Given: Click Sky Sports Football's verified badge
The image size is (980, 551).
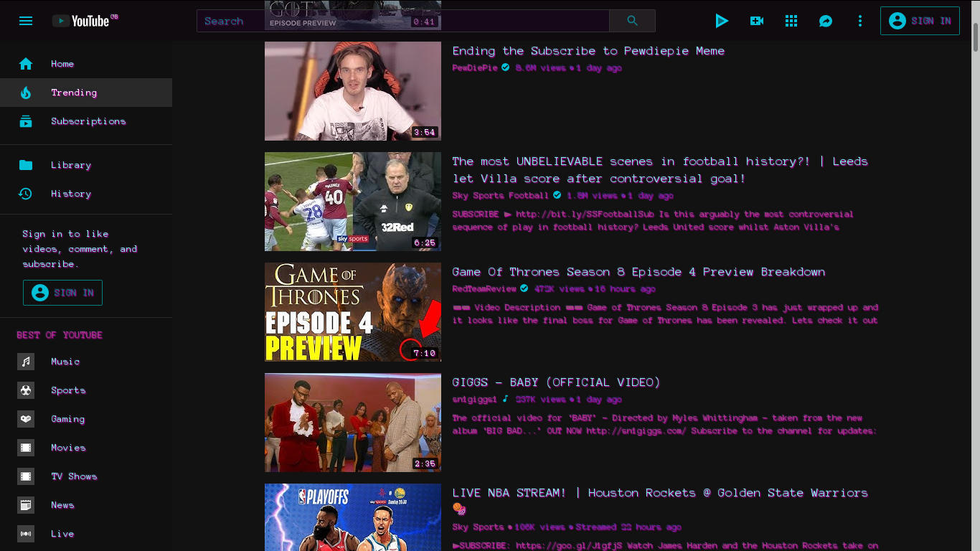Looking at the screenshot, I should 557,196.
